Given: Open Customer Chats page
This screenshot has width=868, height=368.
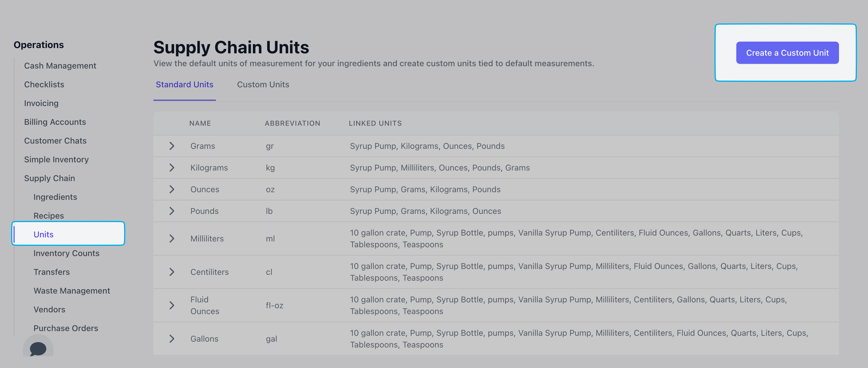Looking at the screenshot, I should tap(55, 141).
